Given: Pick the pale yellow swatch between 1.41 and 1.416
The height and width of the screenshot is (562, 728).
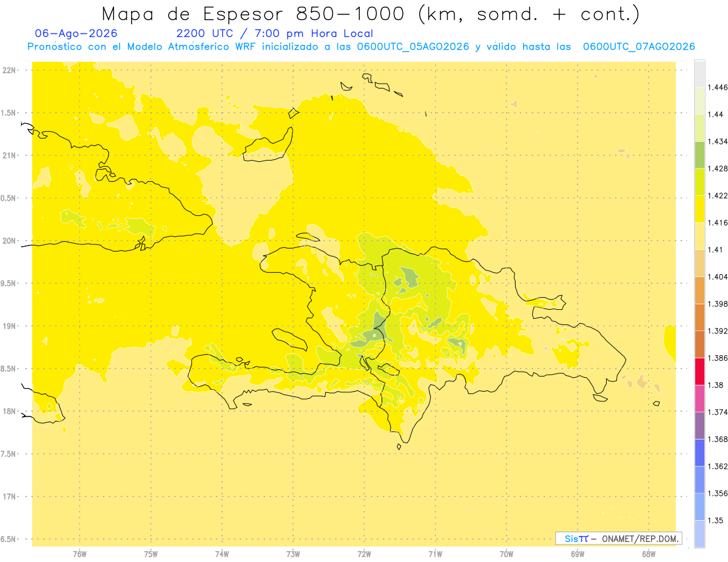Looking at the screenshot, I should point(699,236).
